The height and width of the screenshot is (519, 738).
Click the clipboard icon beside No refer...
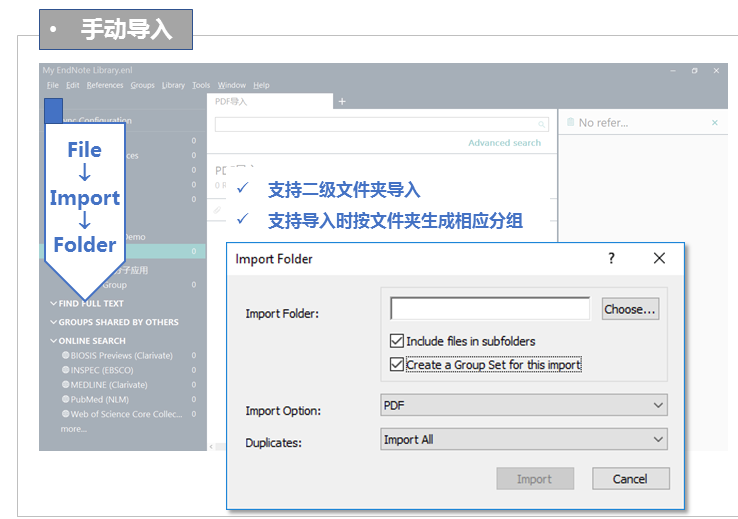point(570,122)
